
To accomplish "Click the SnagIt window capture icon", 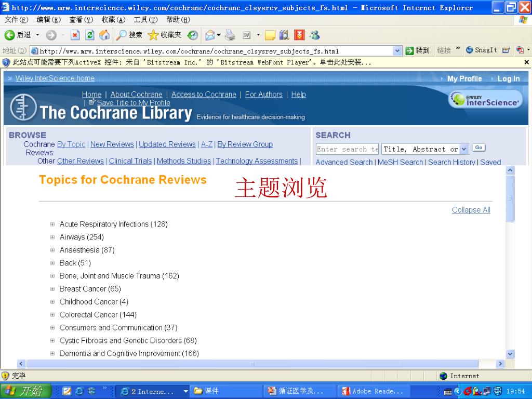I will coord(506,50).
